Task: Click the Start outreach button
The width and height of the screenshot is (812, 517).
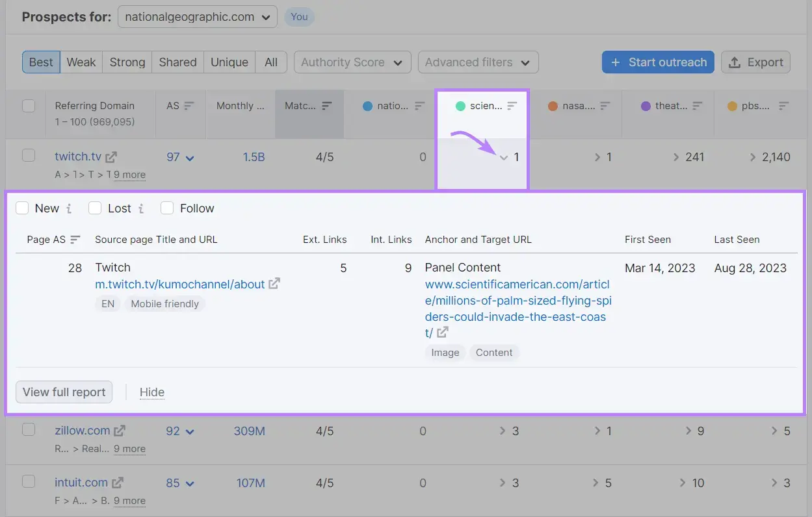Action: pyautogui.click(x=658, y=62)
